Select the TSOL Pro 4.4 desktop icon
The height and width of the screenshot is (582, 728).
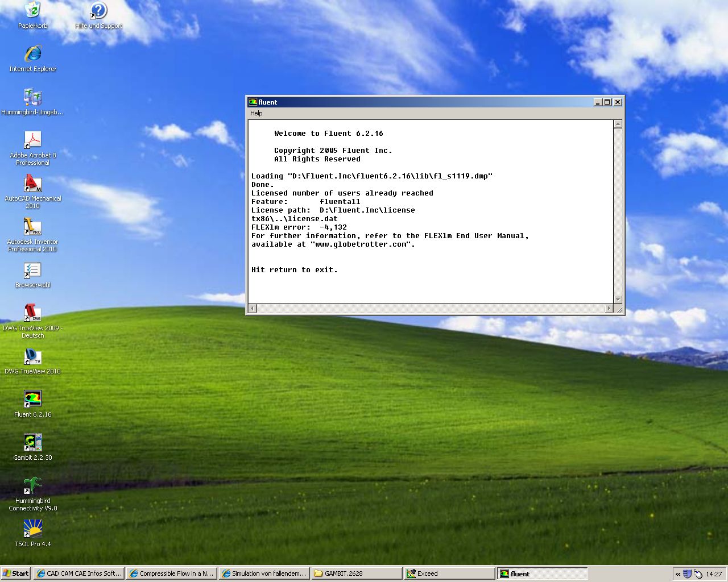[x=32, y=534]
